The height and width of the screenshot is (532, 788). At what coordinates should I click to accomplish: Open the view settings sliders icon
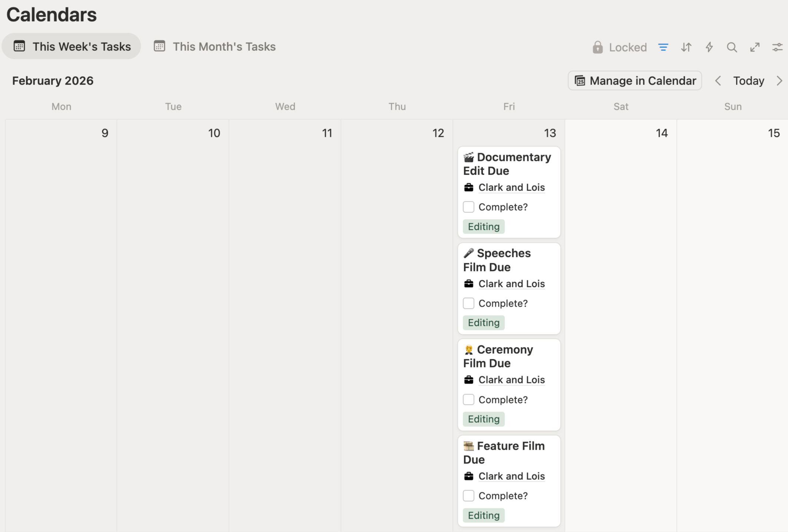(x=777, y=47)
